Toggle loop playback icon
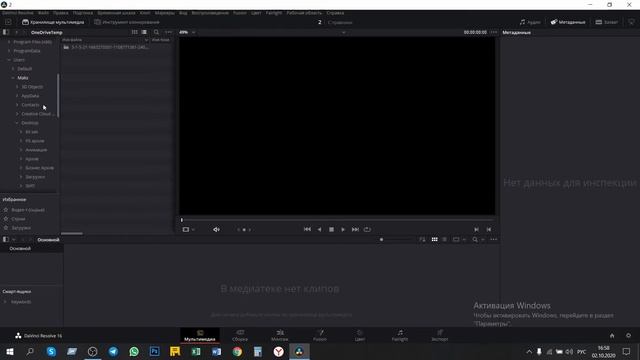 click(367, 229)
